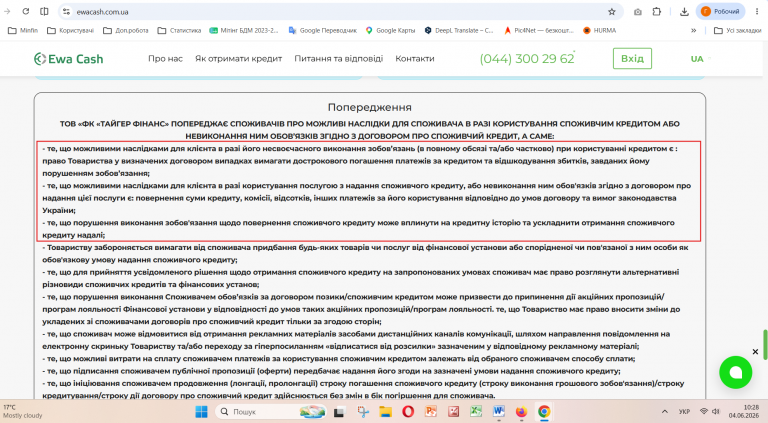Bookmark this page with the star icon
768x423 pixels.
click(612, 12)
